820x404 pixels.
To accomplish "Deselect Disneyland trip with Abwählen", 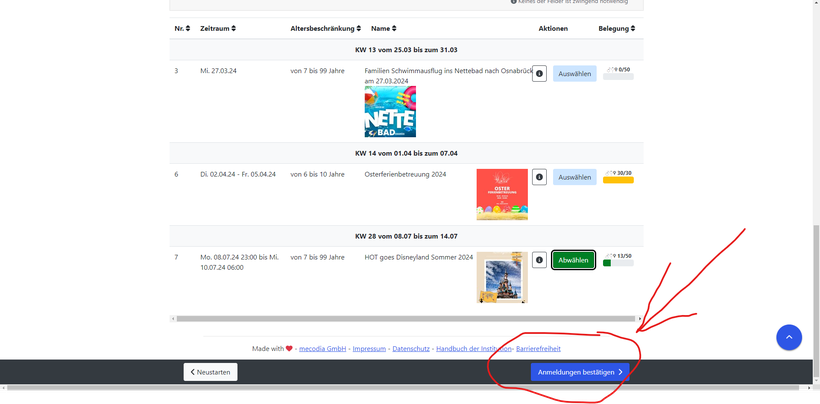I will pos(574,260).
